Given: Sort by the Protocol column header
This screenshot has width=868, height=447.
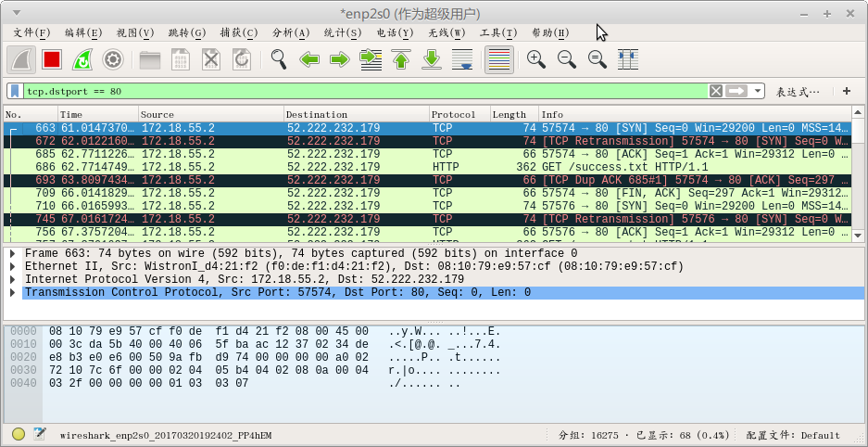Looking at the screenshot, I should 459,115.
